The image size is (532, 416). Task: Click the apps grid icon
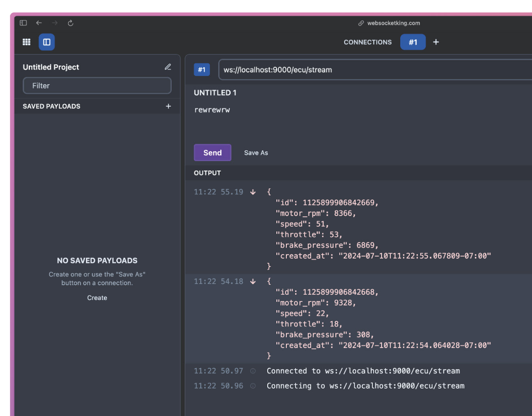pyautogui.click(x=26, y=42)
